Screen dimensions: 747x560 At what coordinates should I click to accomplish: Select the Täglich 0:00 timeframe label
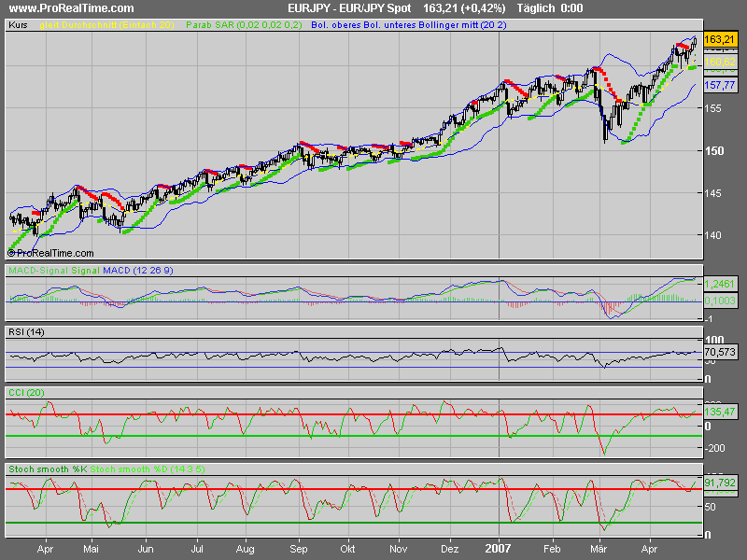click(x=550, y=8)
